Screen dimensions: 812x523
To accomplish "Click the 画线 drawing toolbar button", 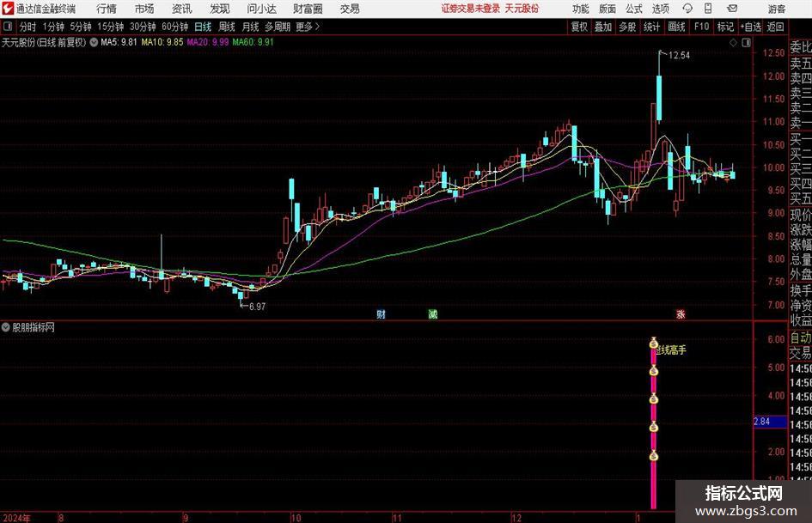I will coord(676,27).
